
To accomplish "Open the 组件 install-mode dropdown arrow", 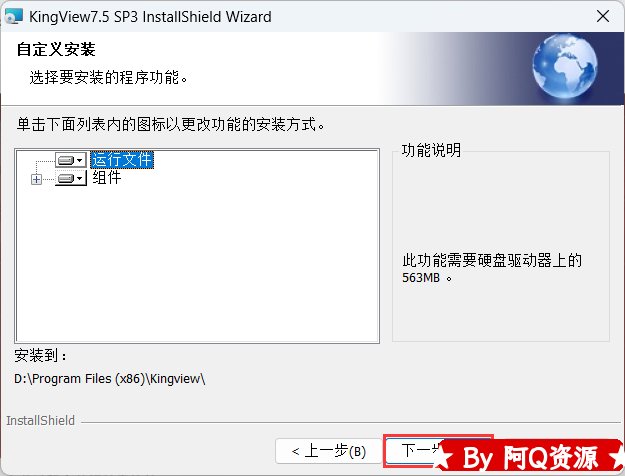I will point(80,178).
